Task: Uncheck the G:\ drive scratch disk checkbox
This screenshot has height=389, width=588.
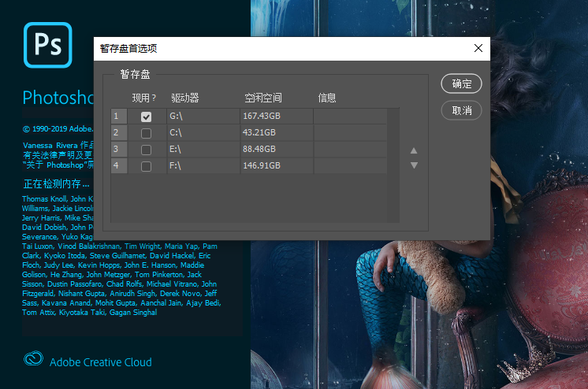Action: [x=147, y=117]
